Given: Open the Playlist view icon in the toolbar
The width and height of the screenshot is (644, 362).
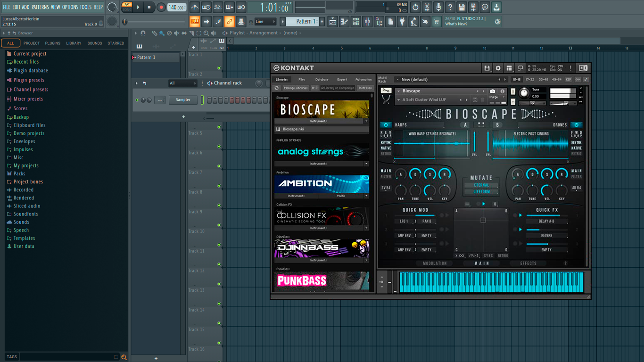Looking at the screenshot, I should tap(332, 22).
